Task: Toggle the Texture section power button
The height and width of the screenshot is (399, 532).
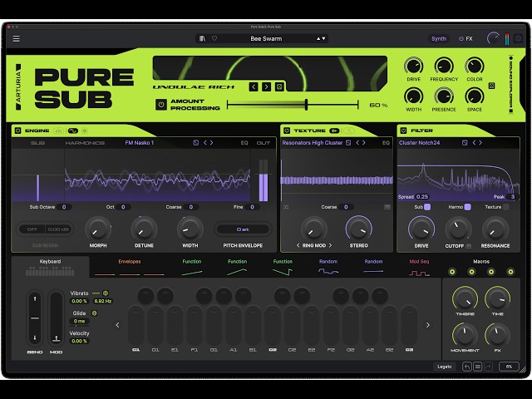Action: pos(287,131)
